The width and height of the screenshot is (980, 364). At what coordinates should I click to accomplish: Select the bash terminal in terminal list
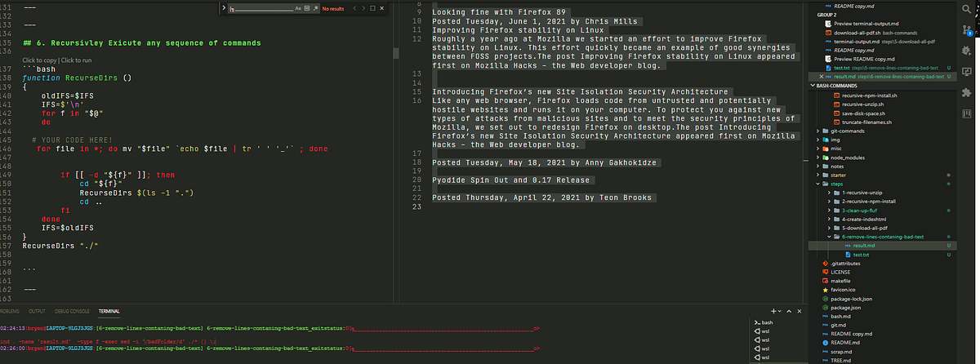pos(765,322)
